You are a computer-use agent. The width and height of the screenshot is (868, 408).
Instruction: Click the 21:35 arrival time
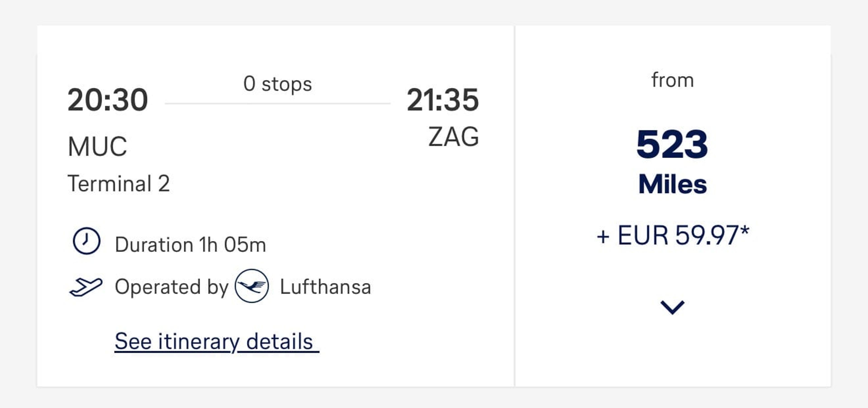pyautogui.click(x=443, y=100)
